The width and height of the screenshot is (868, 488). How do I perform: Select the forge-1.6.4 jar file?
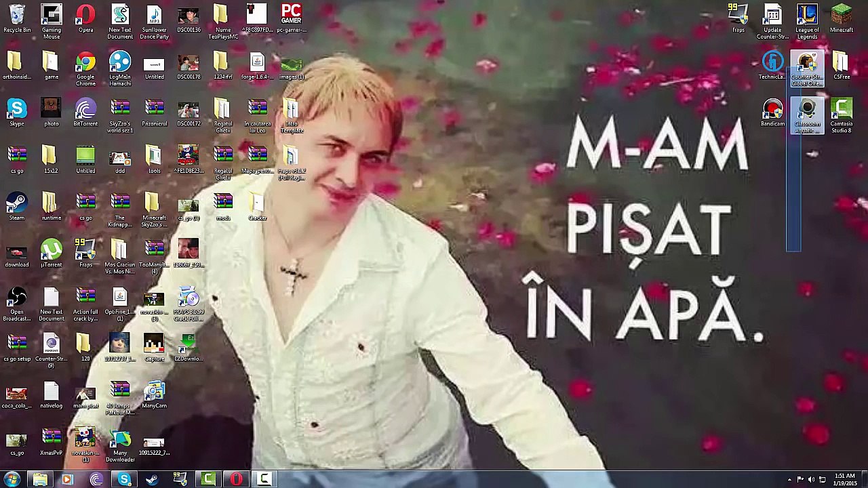257,66
